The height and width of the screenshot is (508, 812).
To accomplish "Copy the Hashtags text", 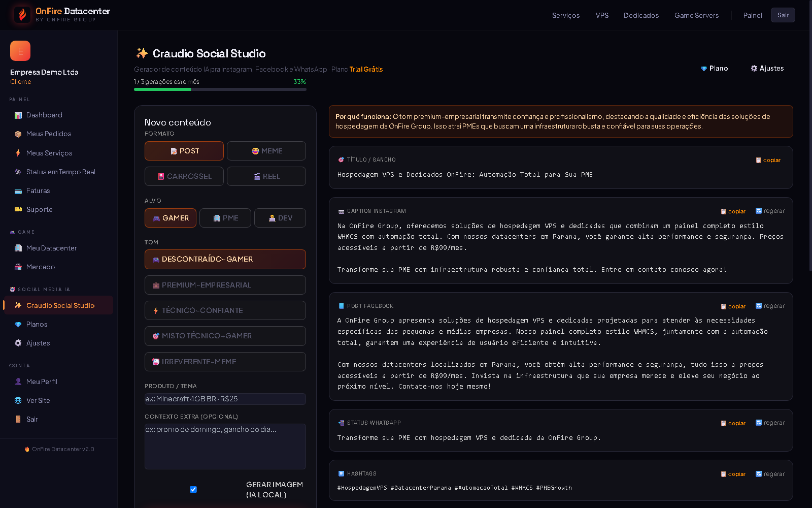I will coord(733,474).
